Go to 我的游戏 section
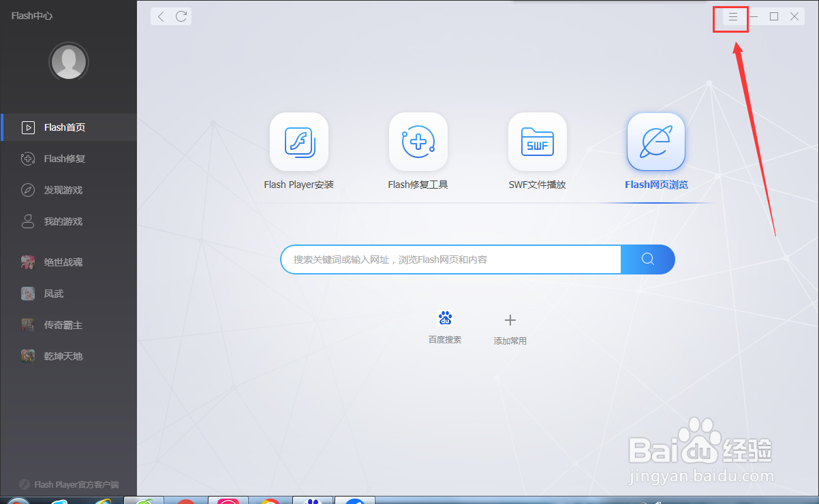 tap(68, 221)
